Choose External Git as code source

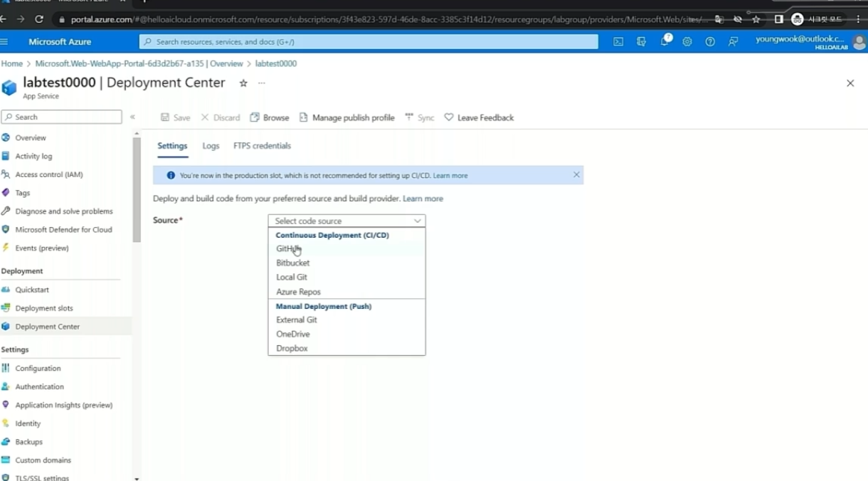coord(346,320)
